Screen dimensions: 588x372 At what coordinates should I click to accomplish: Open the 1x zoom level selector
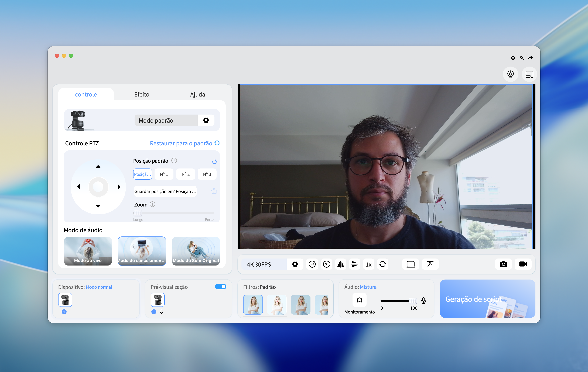[x=368, y=264]
